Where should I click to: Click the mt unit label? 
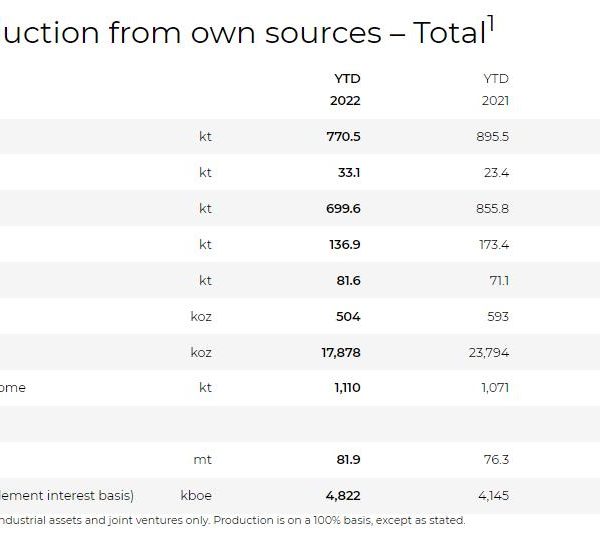pyautogui.click(x=203, y=460)
